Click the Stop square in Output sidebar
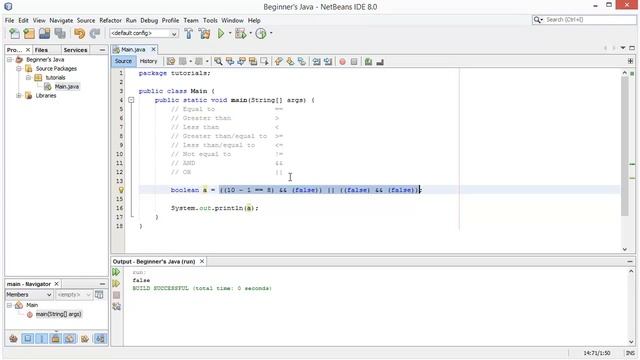Screen dimensions: 640x360 [x=116, y=295]
